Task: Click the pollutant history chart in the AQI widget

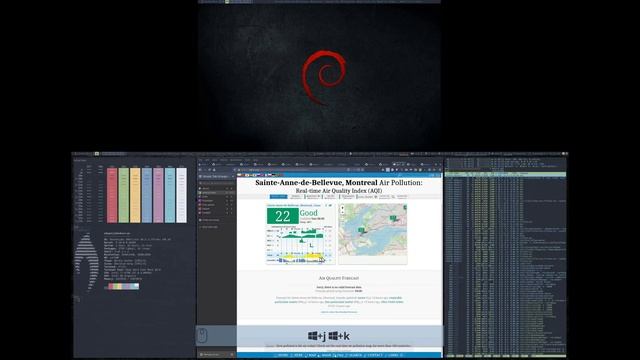Action: click(x=300, y=244)
